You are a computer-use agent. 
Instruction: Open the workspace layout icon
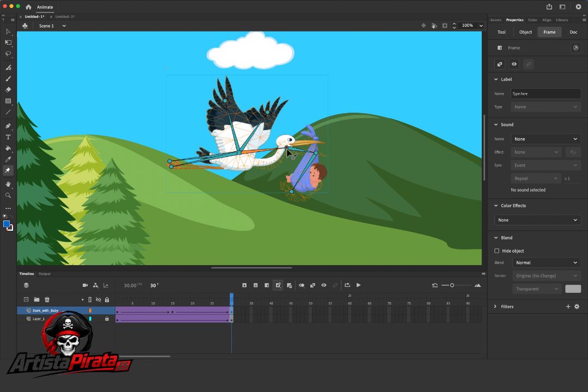562,7
